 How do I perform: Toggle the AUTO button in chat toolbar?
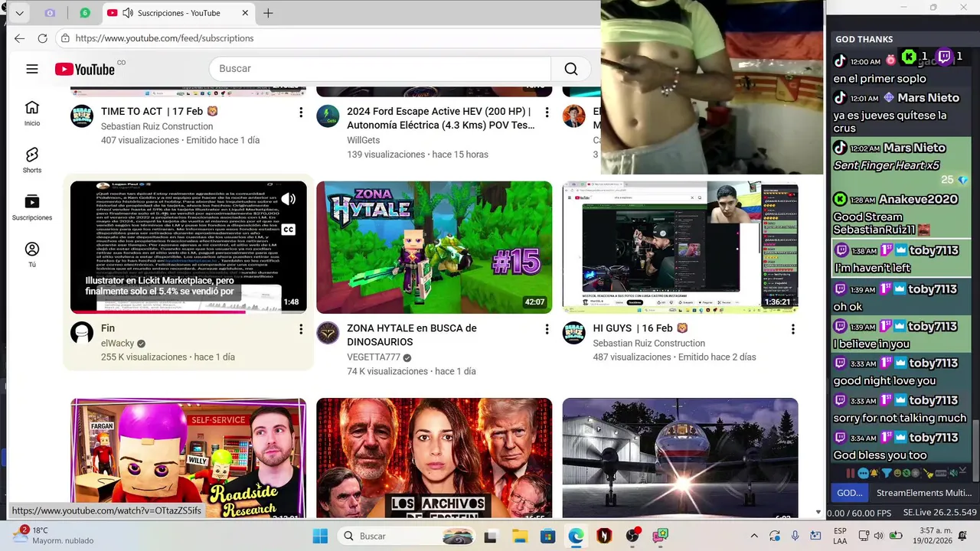click(941, 473)
